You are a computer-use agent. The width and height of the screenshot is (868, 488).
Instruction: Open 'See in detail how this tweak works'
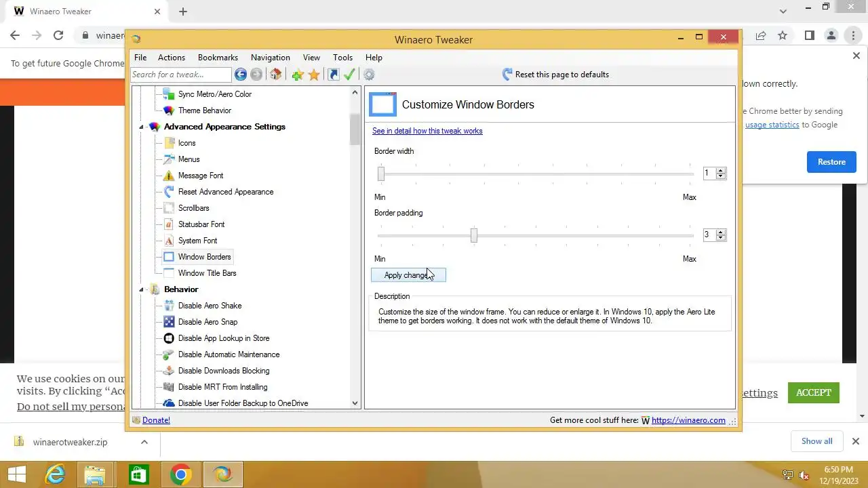pos(427,131)
